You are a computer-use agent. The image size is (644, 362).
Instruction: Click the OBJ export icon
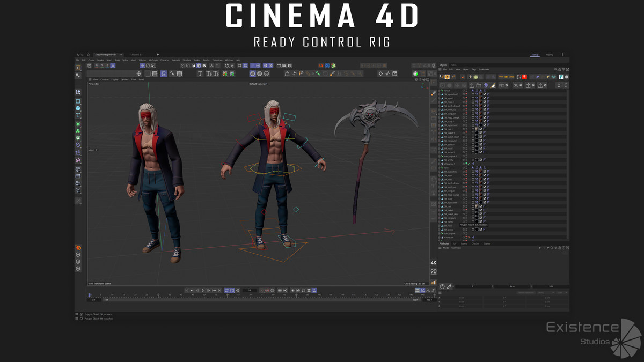[516, 85]
